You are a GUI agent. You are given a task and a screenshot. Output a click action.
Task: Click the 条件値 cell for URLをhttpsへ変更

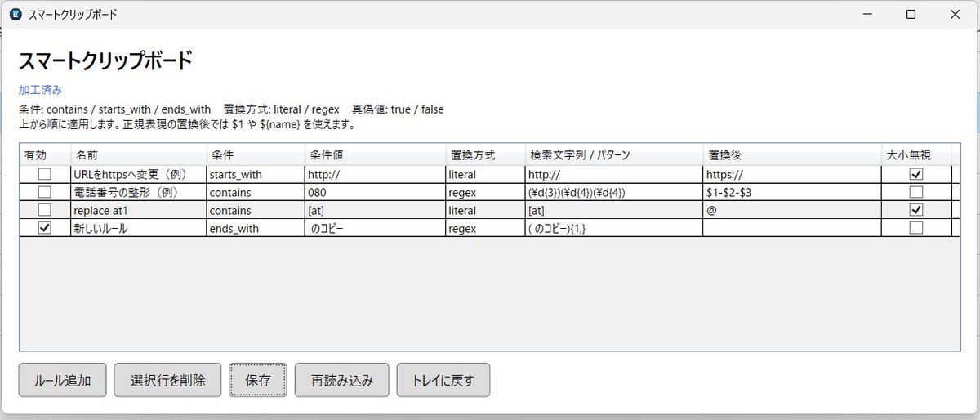click(x=375, y=174)
